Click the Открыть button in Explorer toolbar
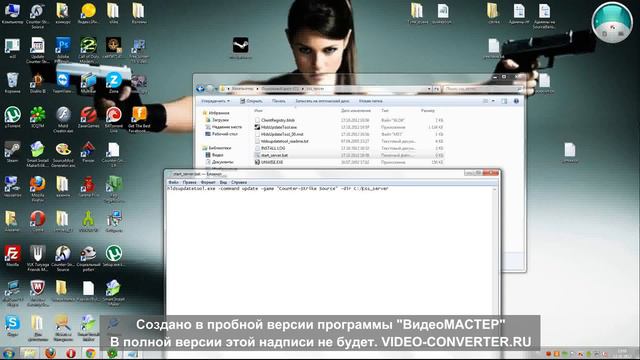640x360 pixels. 251,101
